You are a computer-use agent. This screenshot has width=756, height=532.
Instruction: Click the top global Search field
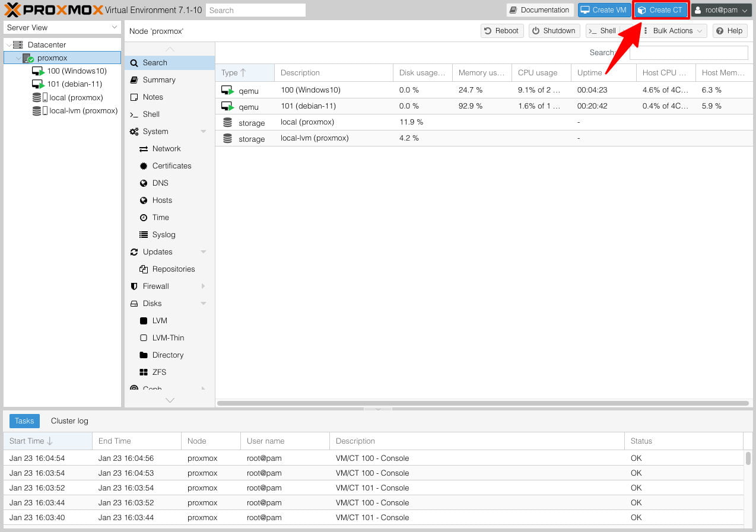pyautogui.click(x=256, y=10)
